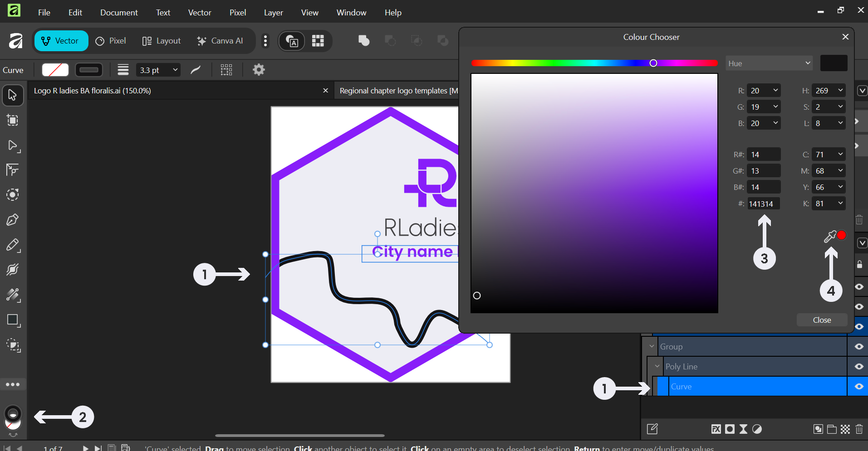
Task: Open the Document menu
Action: click(x=119, y=13)
